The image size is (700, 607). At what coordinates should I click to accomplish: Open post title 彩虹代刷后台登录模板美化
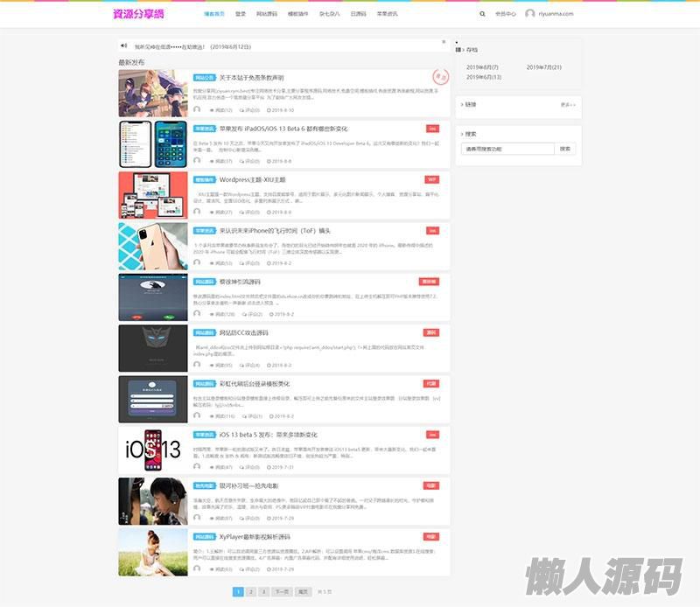tap(254, 383)
